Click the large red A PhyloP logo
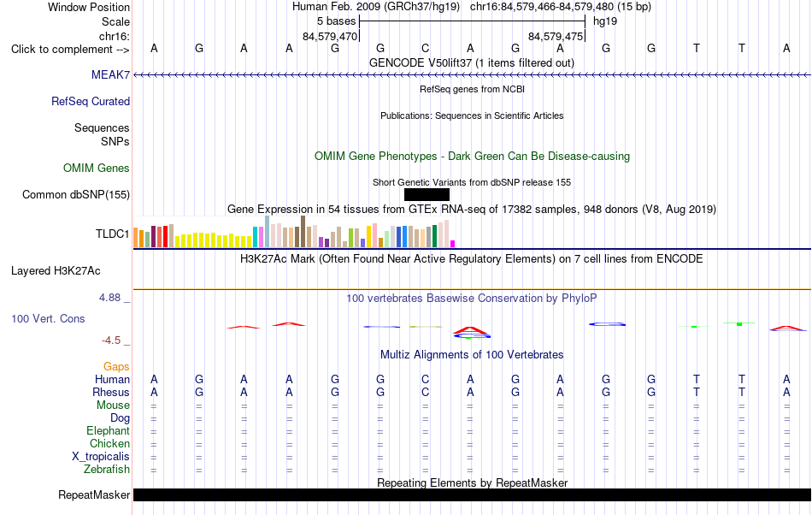The height and width of the screenshot is (515, 812). coord(470,330)
